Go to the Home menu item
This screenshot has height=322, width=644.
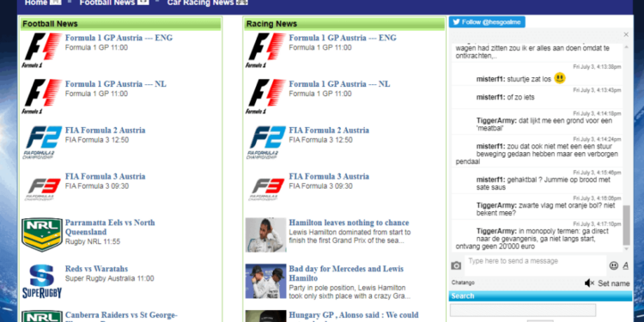(43, 3)
